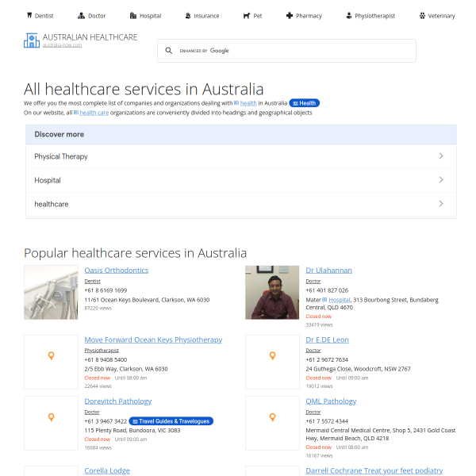
Task: Expand the healthcare discover row chevron
Action: point(441,204)
